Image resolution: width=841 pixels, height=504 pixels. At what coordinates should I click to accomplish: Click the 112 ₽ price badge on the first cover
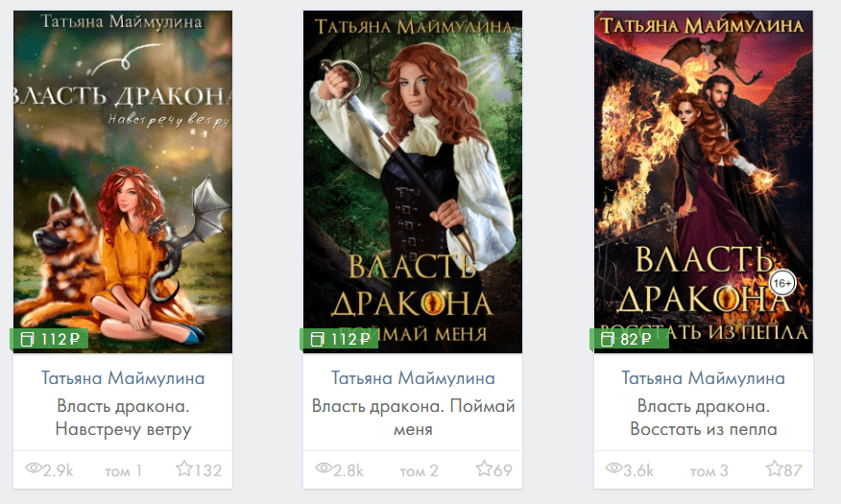click(49, 339)
